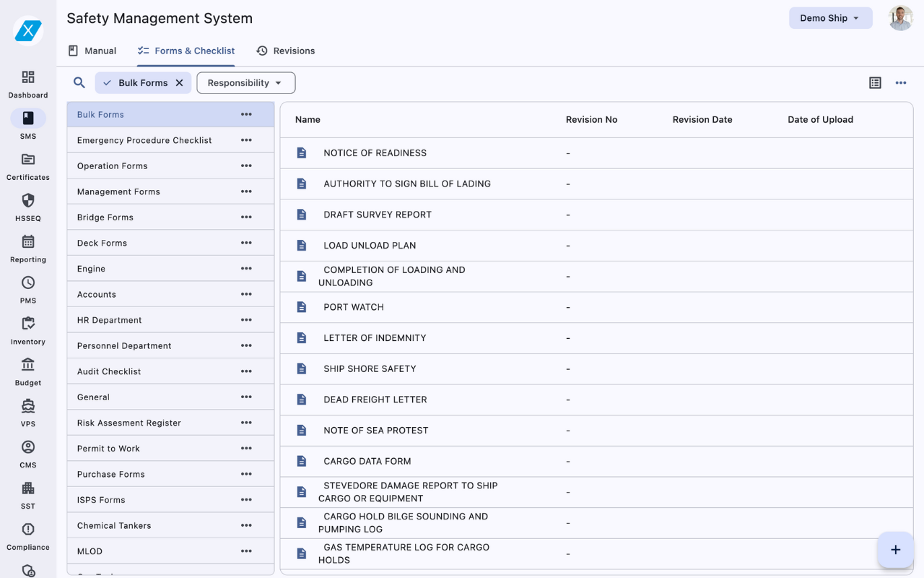Open DRAFT SURVEY REPORT form
This screenshot has width=924, height=578.
[x=378, y=215]
